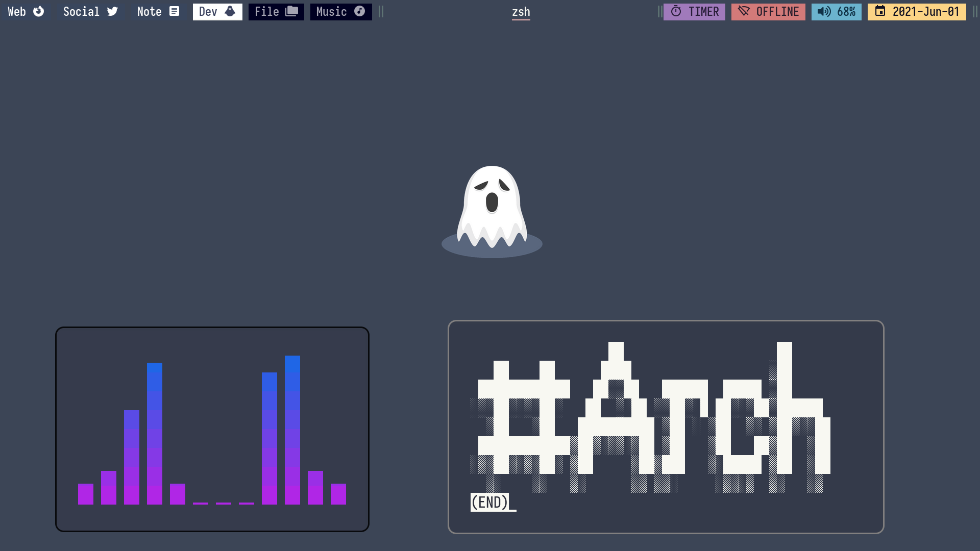980x551 pixels.
Task: Start the TIMER text button
Action: tap(703, 11)
